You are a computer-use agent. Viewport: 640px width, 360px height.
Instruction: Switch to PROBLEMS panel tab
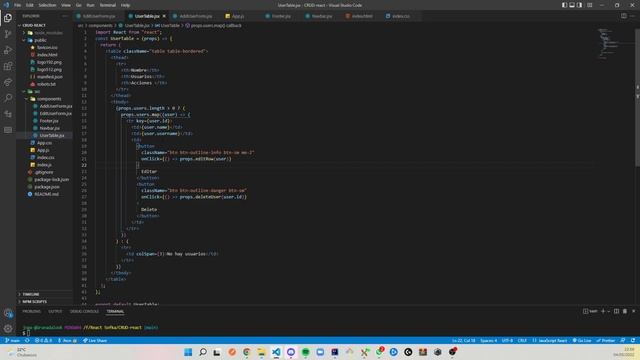[31, 311]
